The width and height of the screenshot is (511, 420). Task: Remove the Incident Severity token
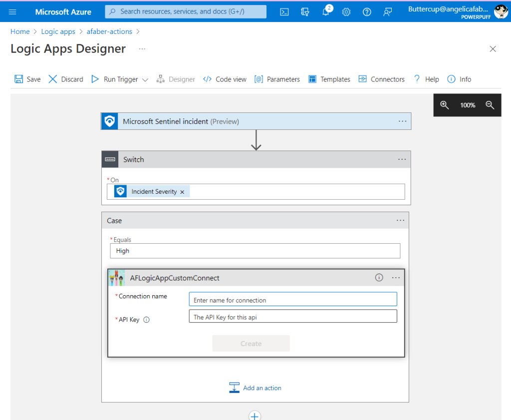tap(182, 192)
